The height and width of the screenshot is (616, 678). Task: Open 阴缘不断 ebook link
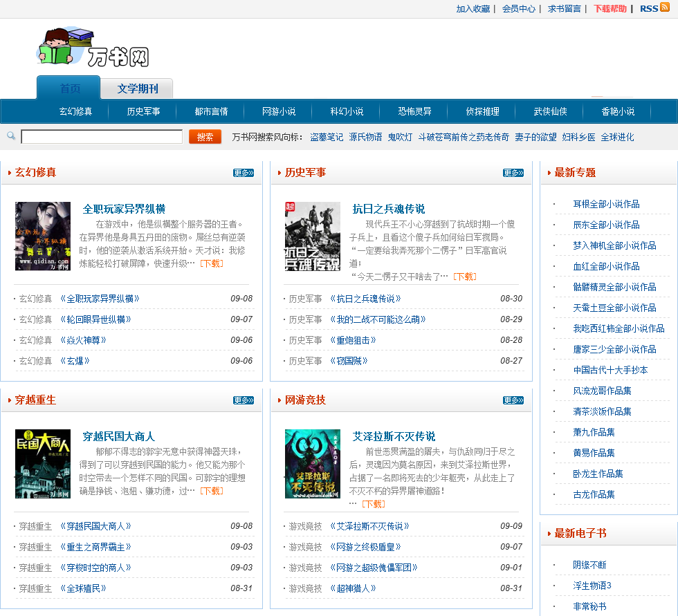point(589,565)
